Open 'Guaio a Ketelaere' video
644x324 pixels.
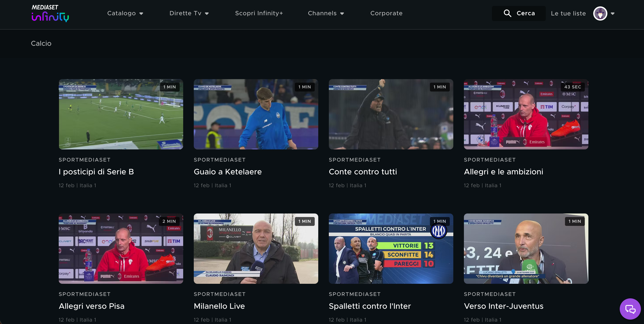click(256, 114)
